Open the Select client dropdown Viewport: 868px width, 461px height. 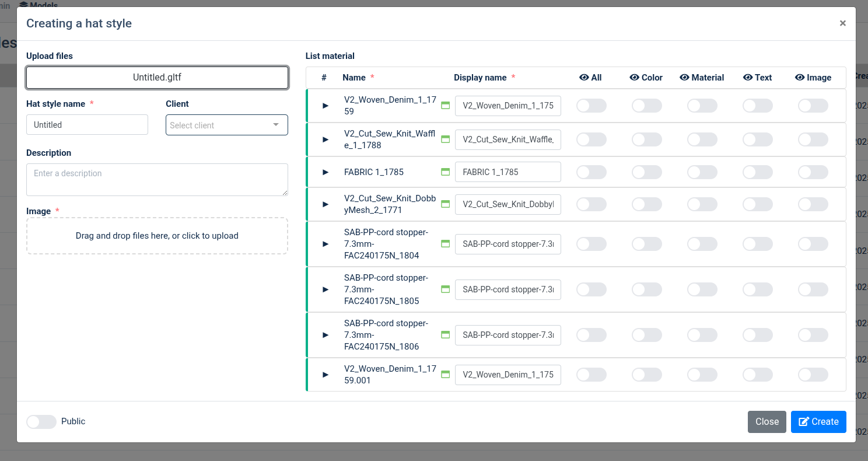tap(226, 125)
